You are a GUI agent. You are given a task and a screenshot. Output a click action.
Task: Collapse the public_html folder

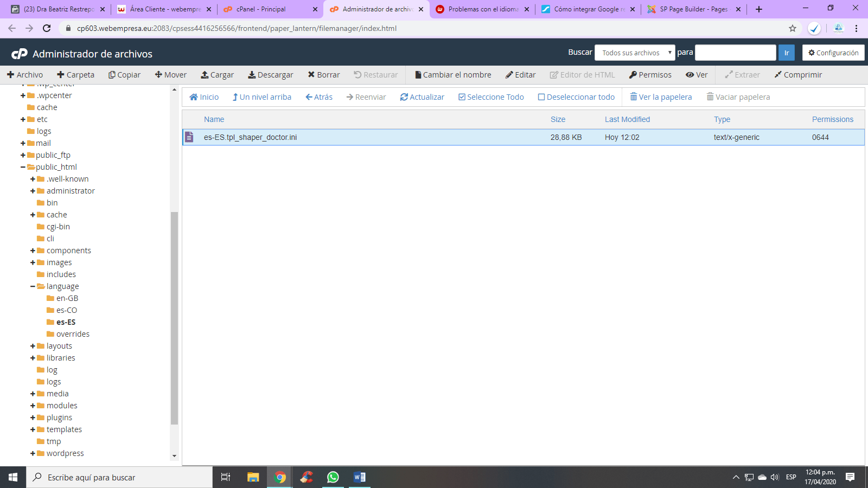tap(23, 167)
